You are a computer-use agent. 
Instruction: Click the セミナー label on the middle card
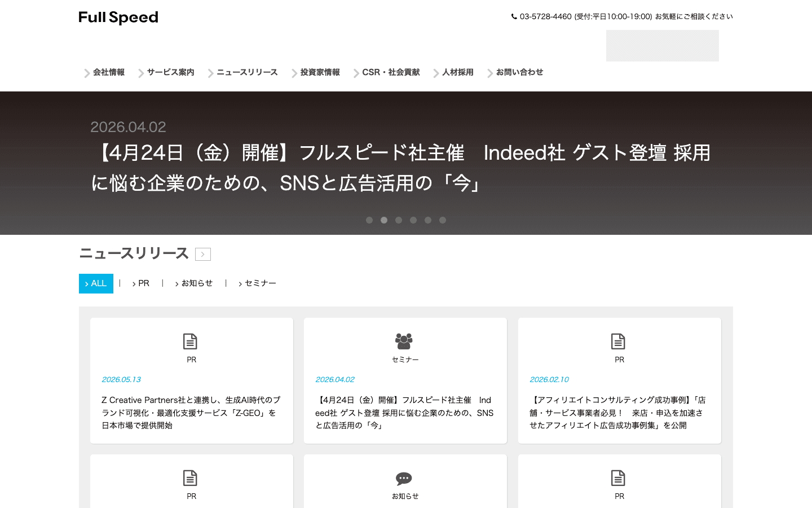405,360
